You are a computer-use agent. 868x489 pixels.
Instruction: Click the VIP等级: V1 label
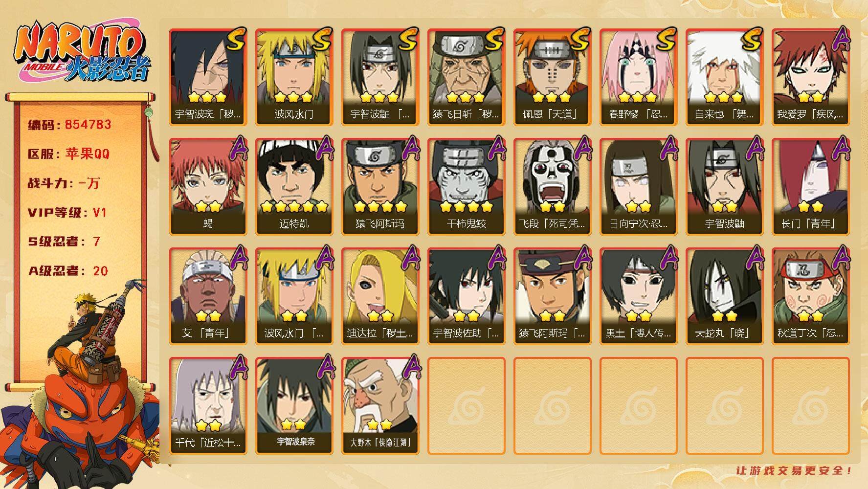(x=67, y=213)
